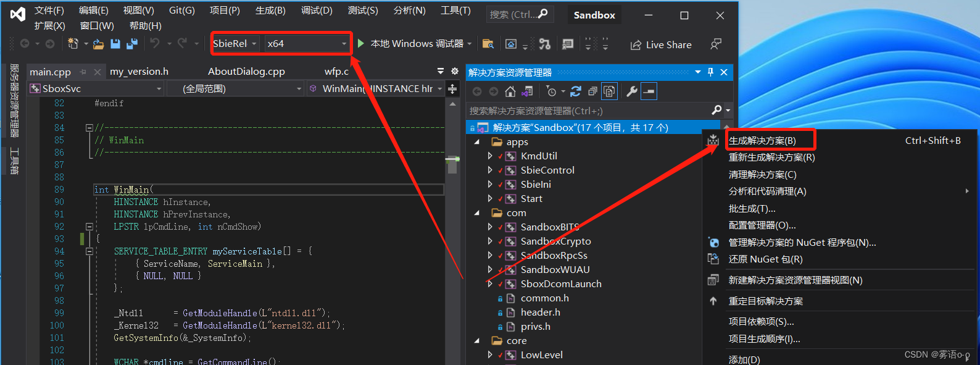Click the Home icon in Solution Explorer
The image size is (980, 365).
point(510,92)
